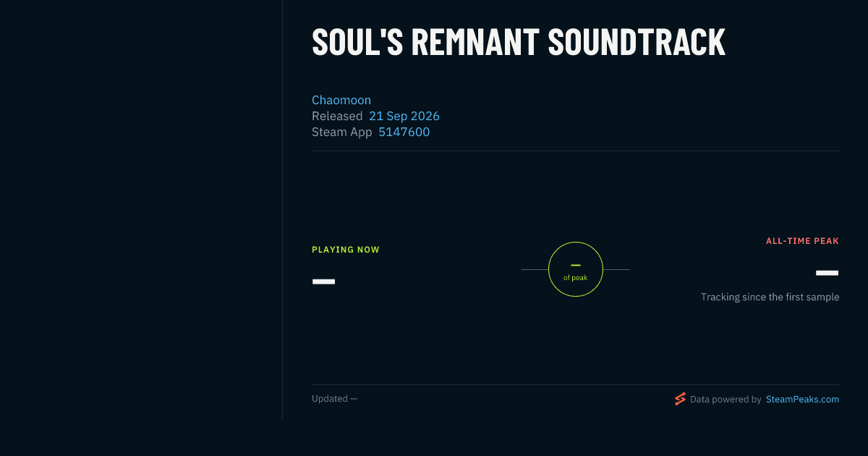The width and height of the screenshot is (868, 456).
Task: Click the line left of peak circle
Action: [x=535, y=269]
